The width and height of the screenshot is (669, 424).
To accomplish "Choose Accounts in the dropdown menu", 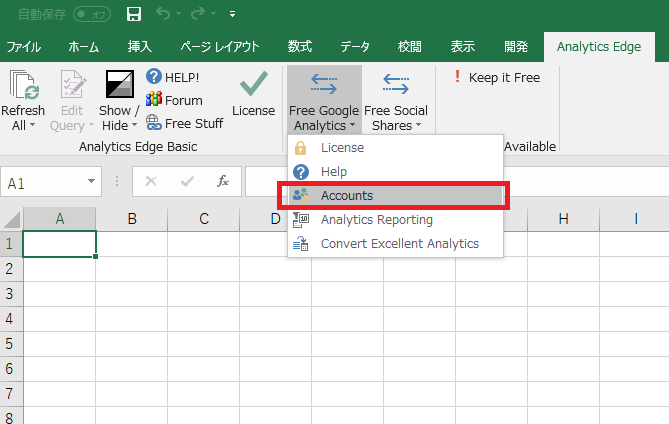I will (x=396, y=195).
